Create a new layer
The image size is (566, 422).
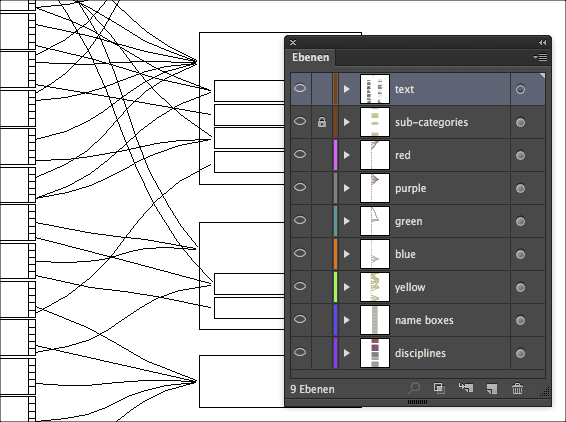tap(492, 388)
